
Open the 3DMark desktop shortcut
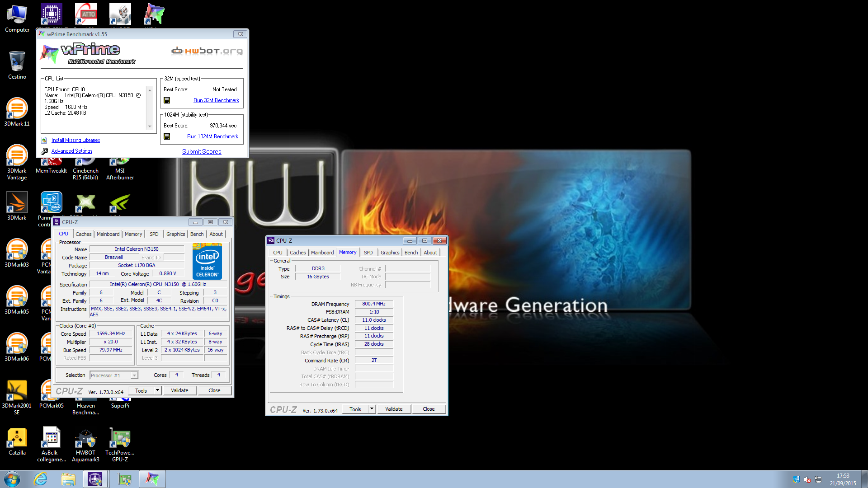(17, 206)
